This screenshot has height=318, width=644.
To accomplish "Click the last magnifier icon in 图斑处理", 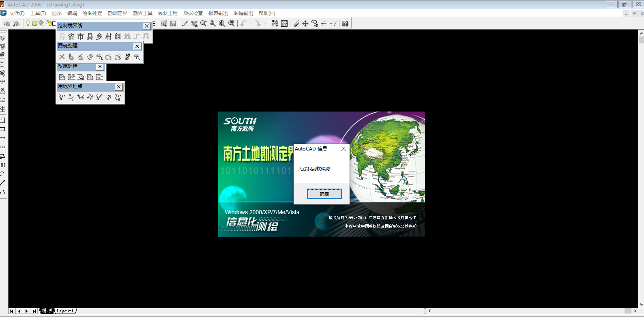I will click(x=137, y=57).
